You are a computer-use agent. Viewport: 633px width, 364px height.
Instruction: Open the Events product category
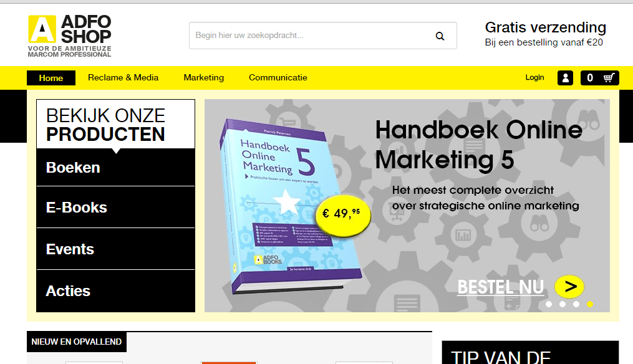pyautogui.click(x=115, y=249)
